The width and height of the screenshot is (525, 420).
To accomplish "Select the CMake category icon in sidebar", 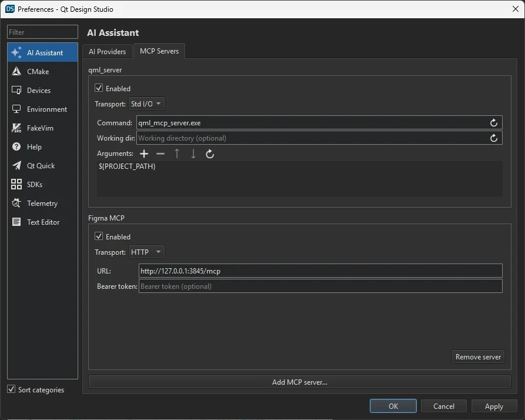I will pyautogui.click(x=16, y=71).
